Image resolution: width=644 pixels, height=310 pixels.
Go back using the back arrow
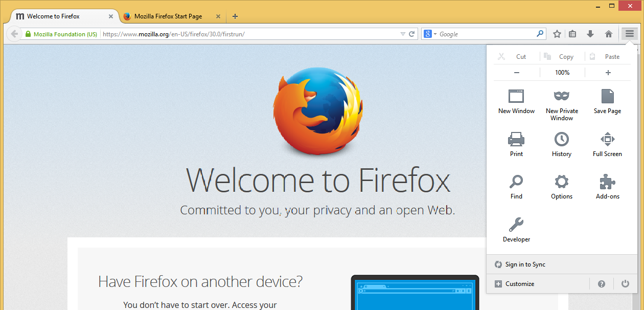tap(14, 34)
